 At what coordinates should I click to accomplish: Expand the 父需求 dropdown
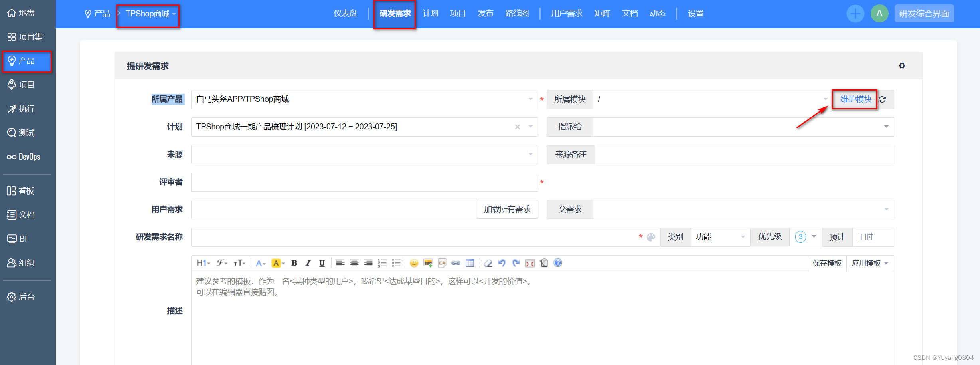886,210
